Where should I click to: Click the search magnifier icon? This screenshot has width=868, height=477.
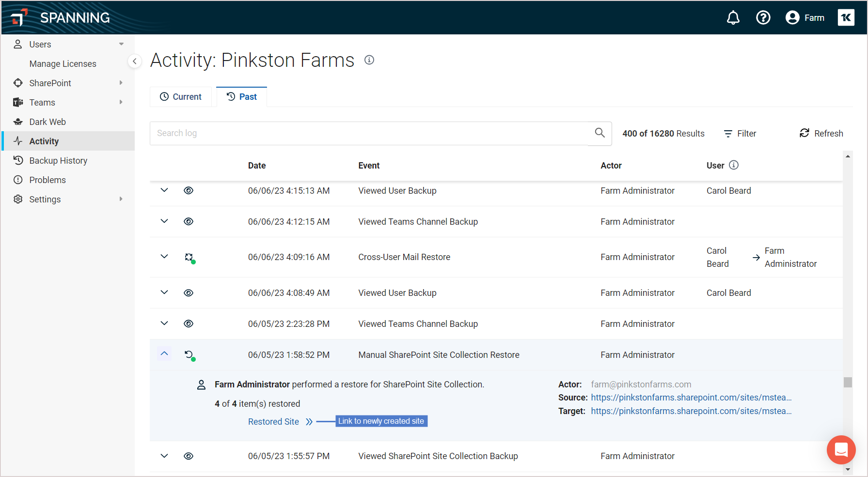click(x=600, y=133)
